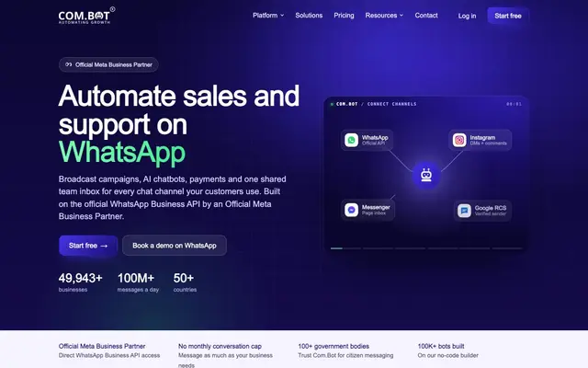Click the Log in link
588x368 pixels.
pos(467,16)
